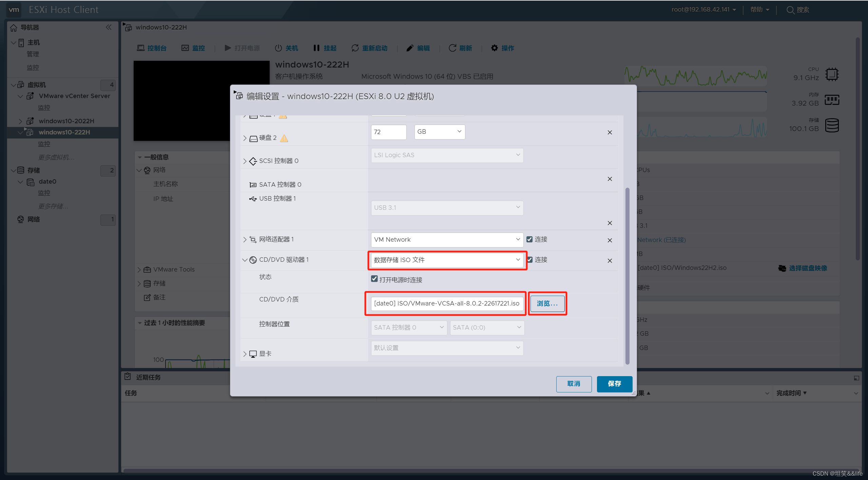Click the Refresh icon (刷新)
This screenshot has height=480, width=868.
tap(452, 48)
